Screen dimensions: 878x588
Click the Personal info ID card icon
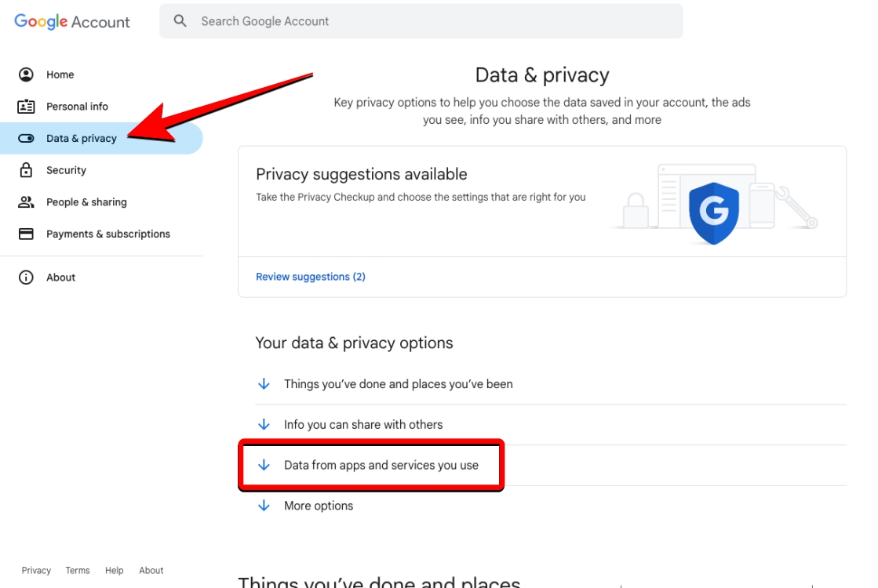[x=26, y=107]
